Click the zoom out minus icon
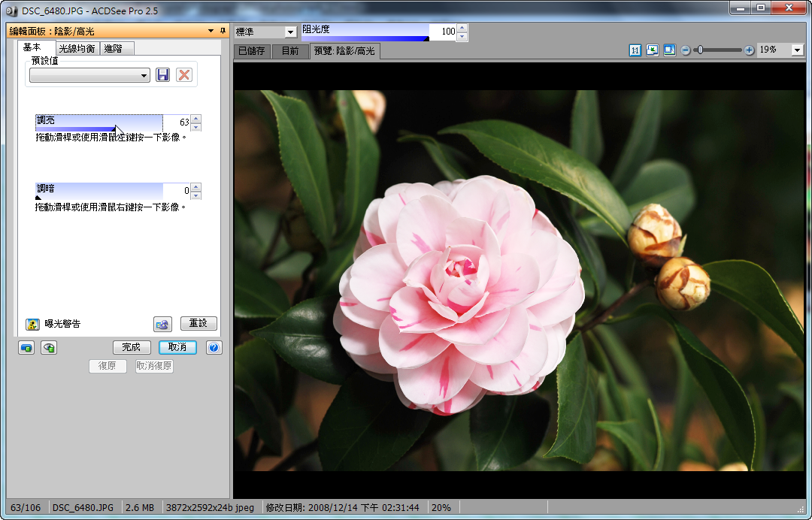 click(x=685, y=50)
